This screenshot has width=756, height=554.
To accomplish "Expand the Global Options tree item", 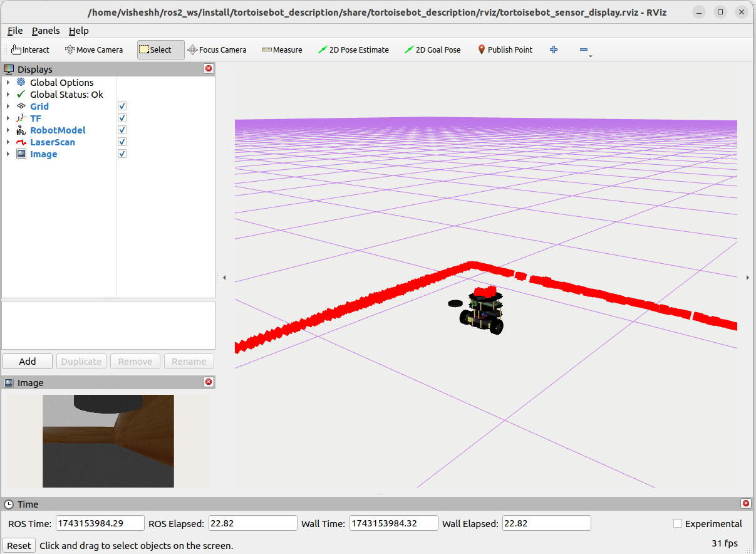I will [8, 82].
